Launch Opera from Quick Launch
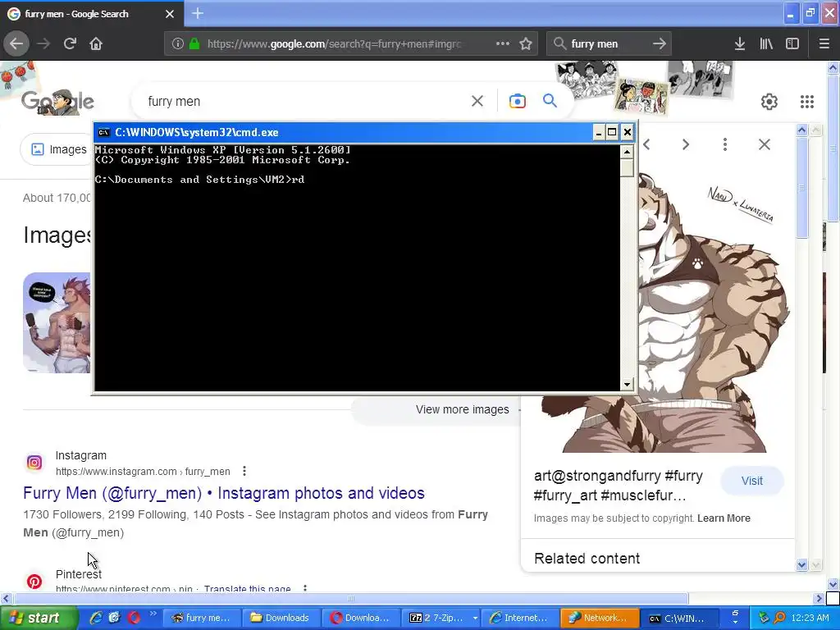The width and height of the screenshot is (840, 630). [134, 618]
